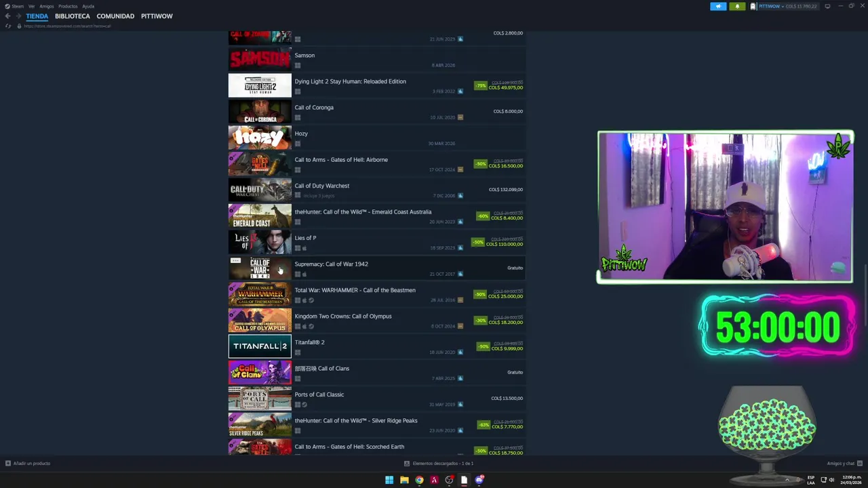Open theHunter Emerald Coast Australia result

click(x=376, y=216)
